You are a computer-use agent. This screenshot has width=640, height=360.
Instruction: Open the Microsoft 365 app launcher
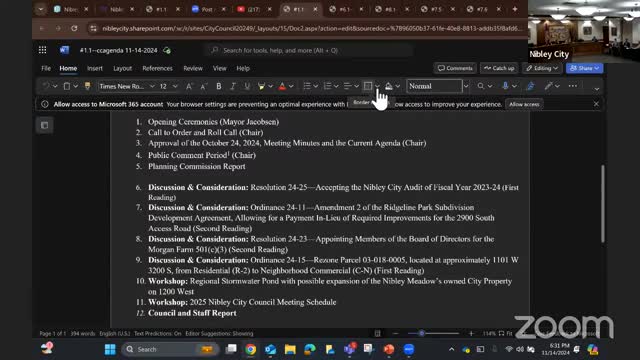[42, 50]
